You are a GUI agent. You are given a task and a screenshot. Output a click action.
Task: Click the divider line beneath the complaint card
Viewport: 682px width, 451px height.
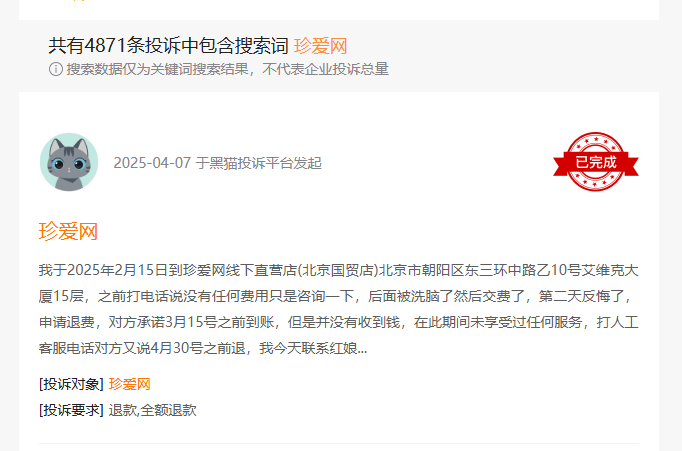click(x=339, y=444)
